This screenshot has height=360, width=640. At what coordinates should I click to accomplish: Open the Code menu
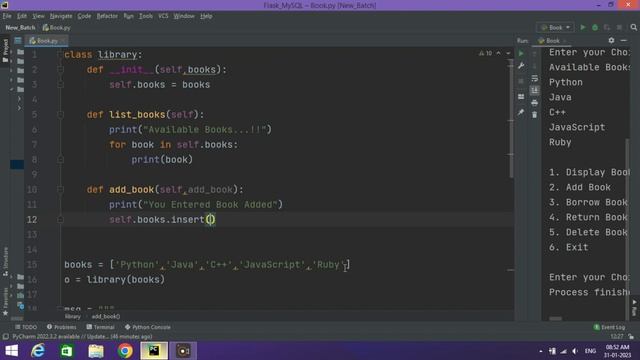(84, 16)
